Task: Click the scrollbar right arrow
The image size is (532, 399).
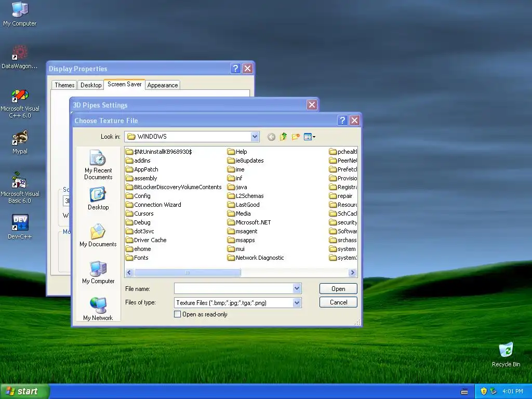Action: 352,272
